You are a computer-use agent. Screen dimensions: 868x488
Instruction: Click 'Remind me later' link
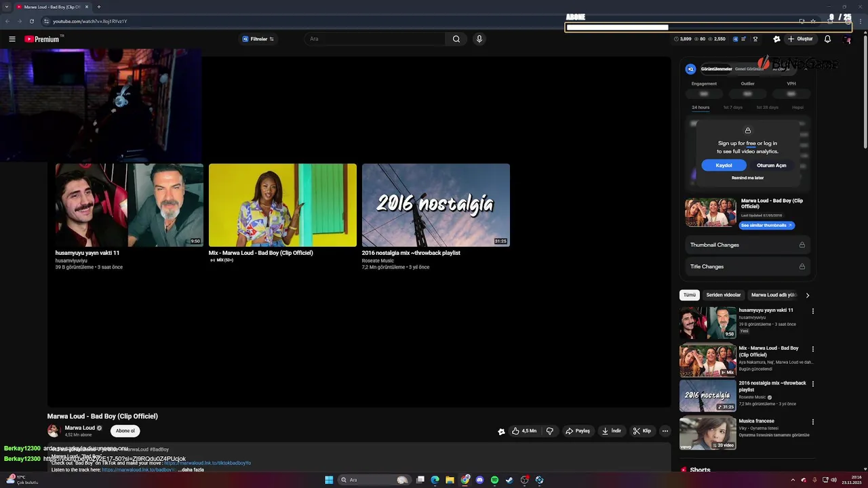(747, 178)
